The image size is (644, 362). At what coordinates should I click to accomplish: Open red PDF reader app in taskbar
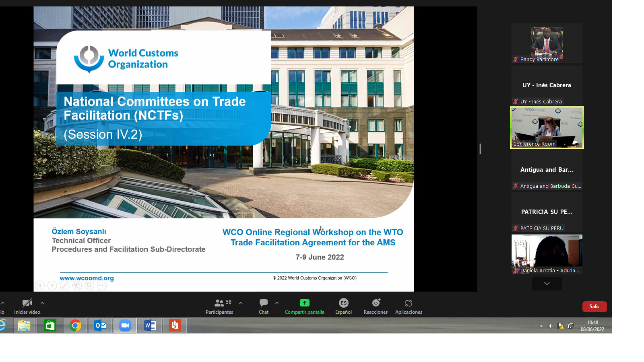pos(175,325)
